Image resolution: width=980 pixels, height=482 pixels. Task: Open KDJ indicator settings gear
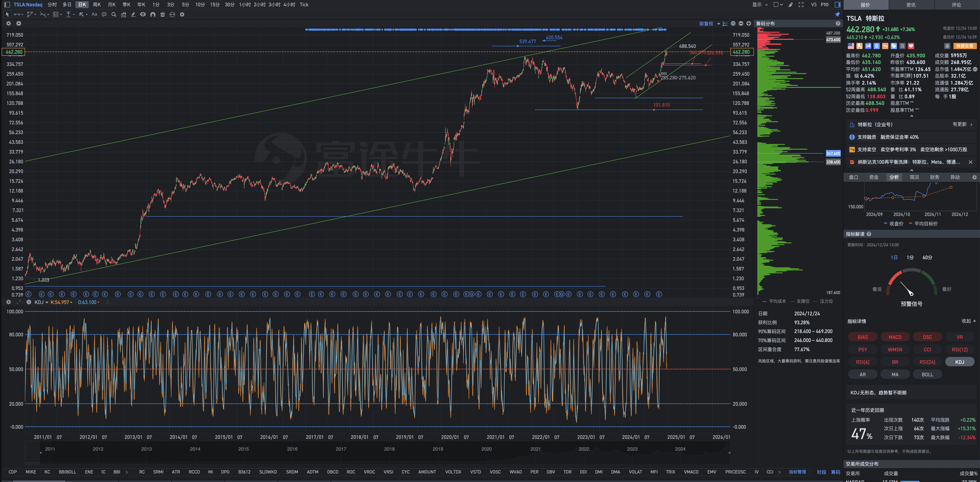click(8, 302)
